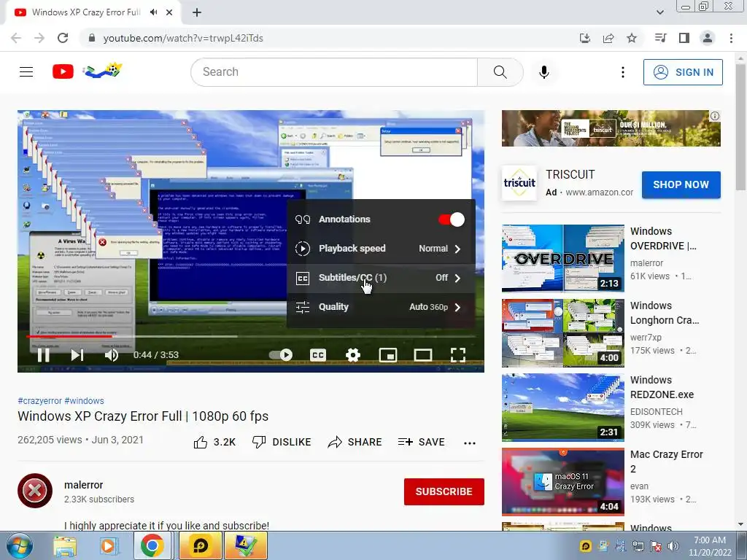Pause the video playback
Screen dimensions: 747x560
click(43, 355)
